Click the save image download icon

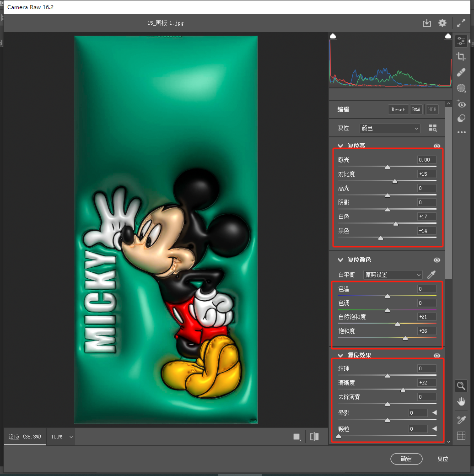(427, 23)
